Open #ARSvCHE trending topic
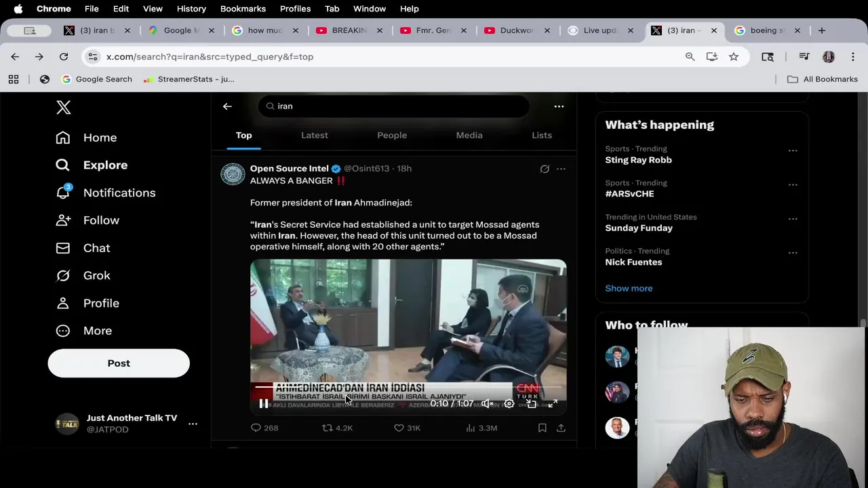This screenshot has height=488, width=868. (x=629, y=194)
